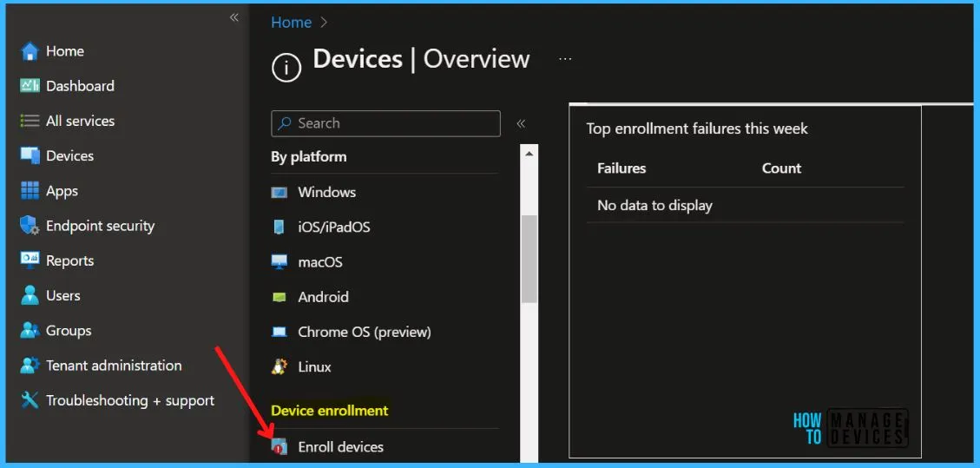Collapse the Devices menu pane

point(521,123)
